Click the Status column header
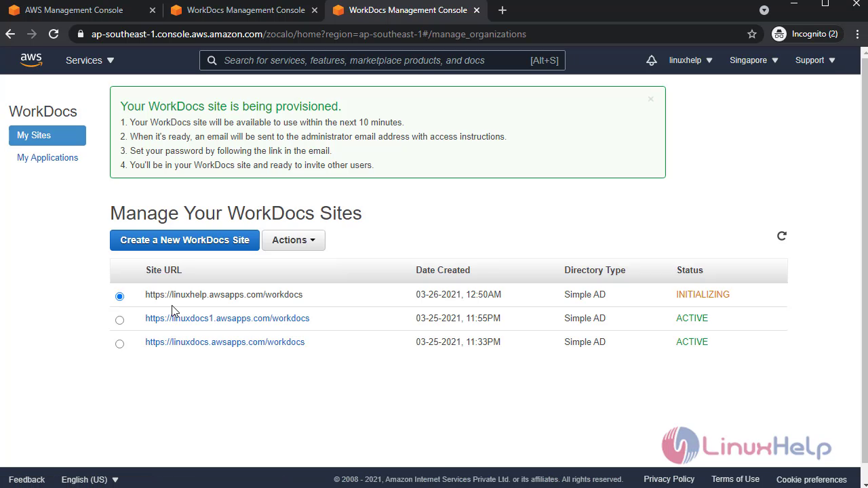 click(x=690, y=270)
